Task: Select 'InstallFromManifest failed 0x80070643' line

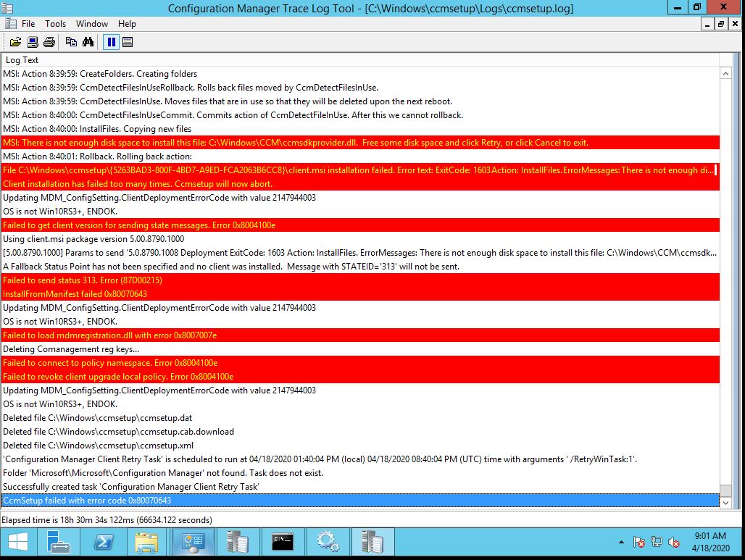Action: coord(360,294)
